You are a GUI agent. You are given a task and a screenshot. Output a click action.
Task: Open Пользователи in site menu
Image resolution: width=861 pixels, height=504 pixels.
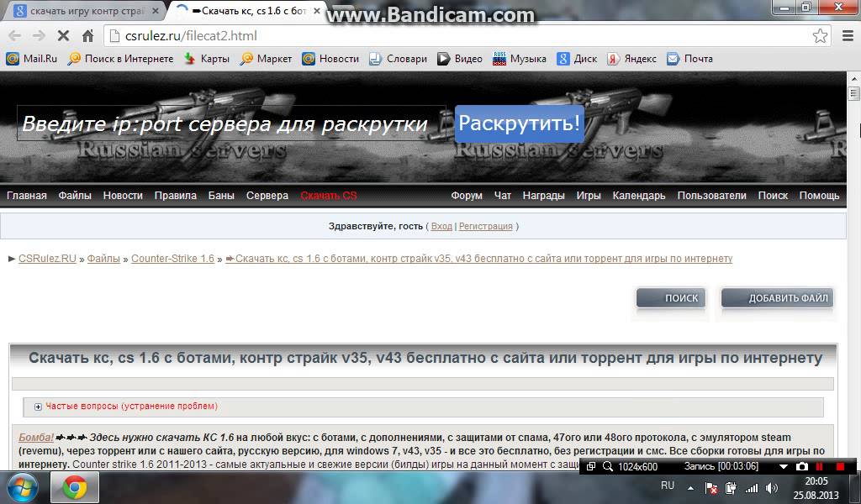click(711, 195)
